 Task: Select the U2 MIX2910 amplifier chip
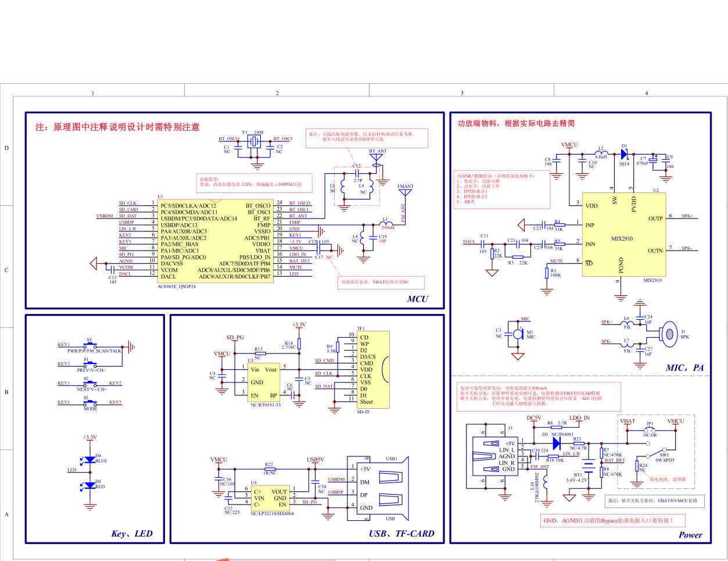point(624,234)
